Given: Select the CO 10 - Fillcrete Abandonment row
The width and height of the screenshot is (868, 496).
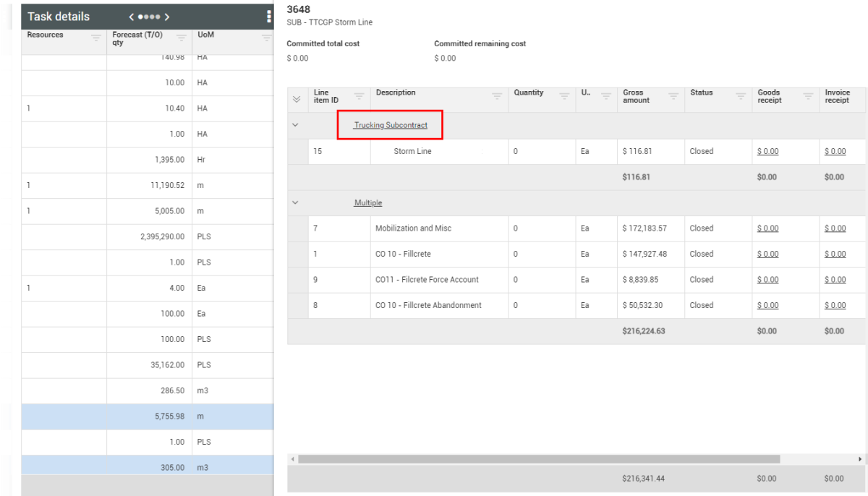Looking at the screenshot, I should pyautogui.click(x=428, y=305).
